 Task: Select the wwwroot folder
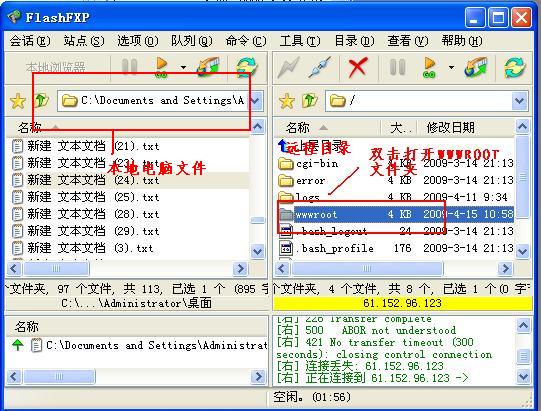[x=396, y=214]
